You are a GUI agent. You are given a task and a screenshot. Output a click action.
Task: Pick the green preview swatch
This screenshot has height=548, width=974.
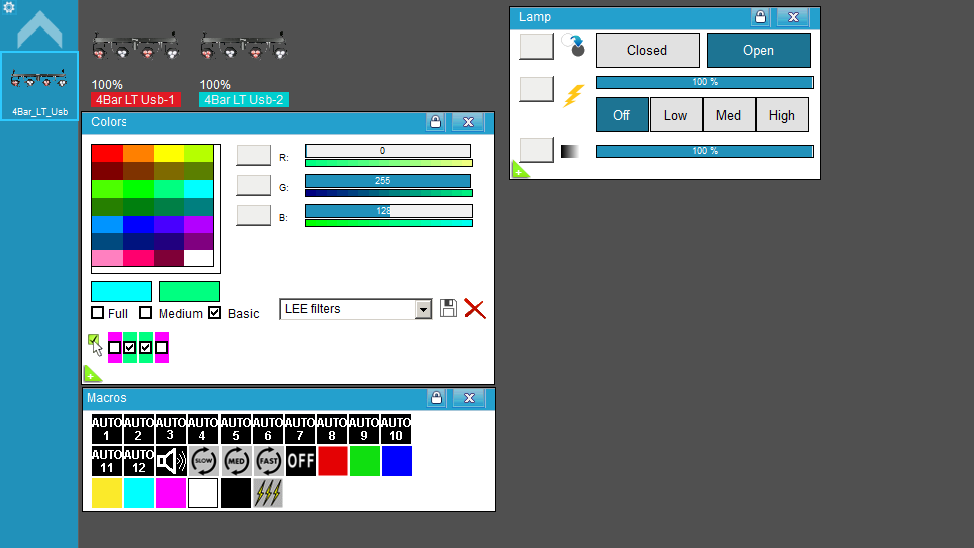click(x=189, y=291)
